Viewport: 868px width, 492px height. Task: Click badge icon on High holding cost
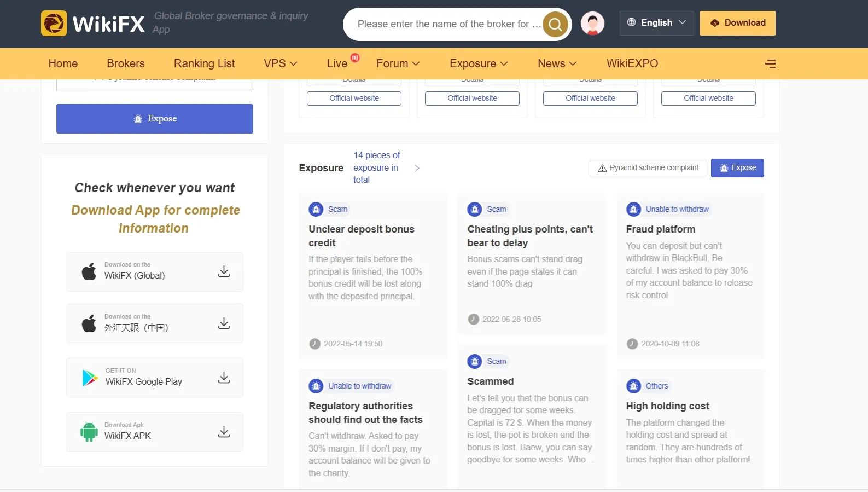633,386
